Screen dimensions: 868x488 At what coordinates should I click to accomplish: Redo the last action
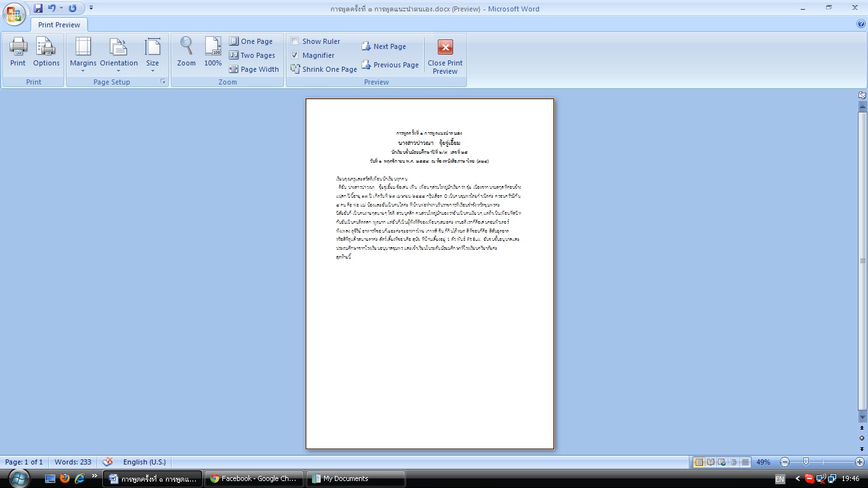pos(72,8)
